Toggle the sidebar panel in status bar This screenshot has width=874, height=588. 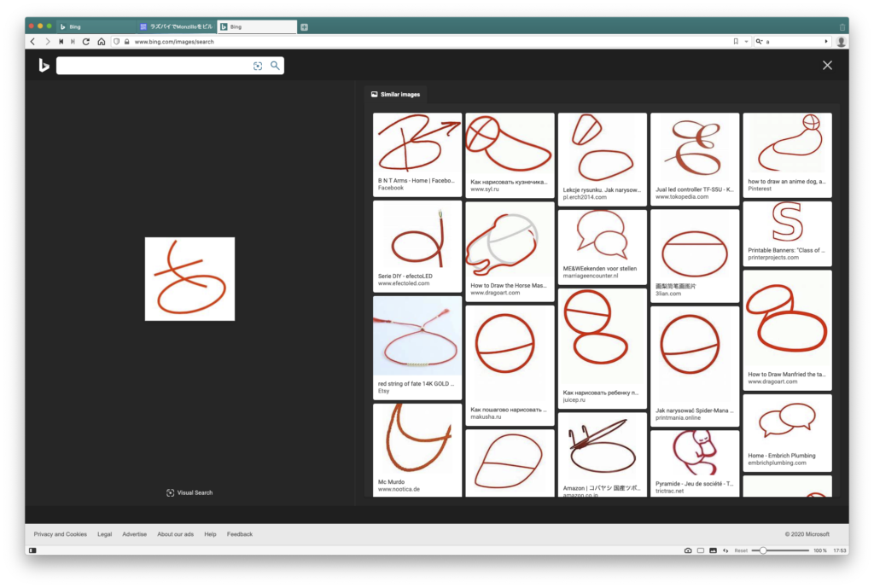pos(32,550)
